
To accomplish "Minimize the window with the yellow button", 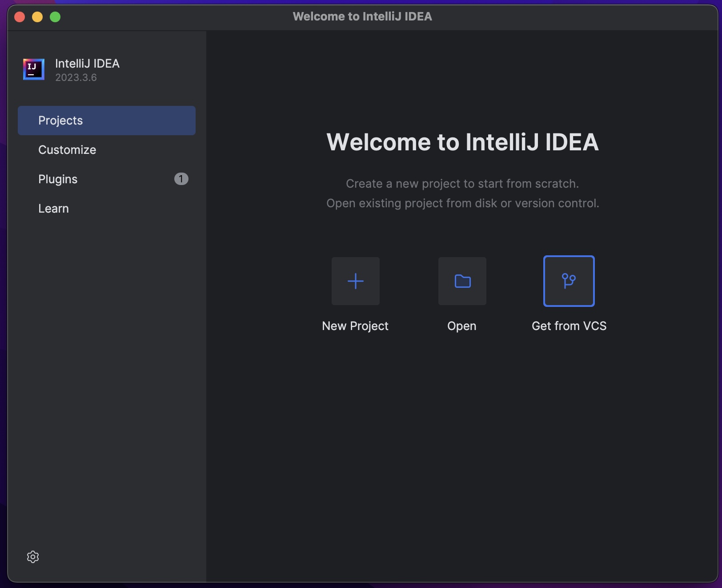I will [x=37, y=17].
